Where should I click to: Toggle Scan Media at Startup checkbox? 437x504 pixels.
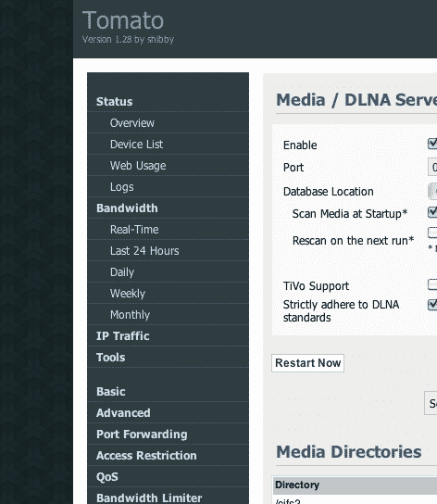(x=432, y=212)
